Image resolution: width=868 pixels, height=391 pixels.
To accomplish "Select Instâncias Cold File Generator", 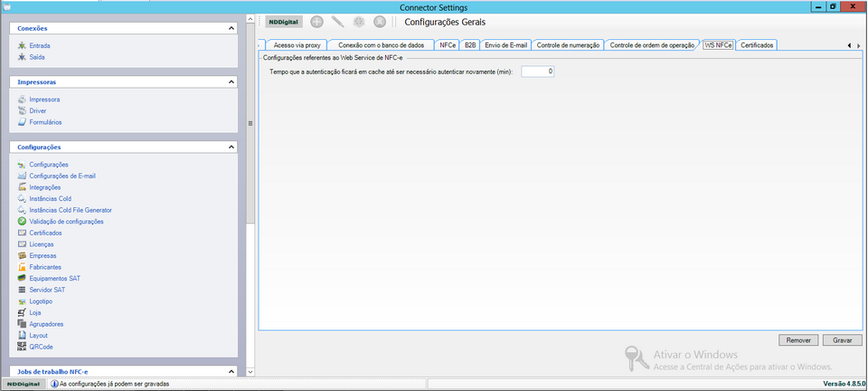I will [x=71, y=210].
